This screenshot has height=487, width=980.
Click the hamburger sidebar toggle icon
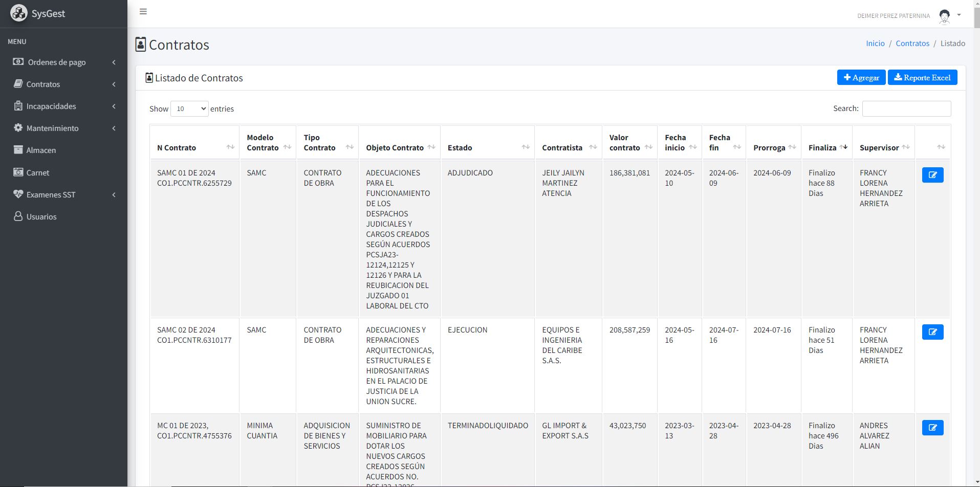pyautogui.click(x=143, y=11)
